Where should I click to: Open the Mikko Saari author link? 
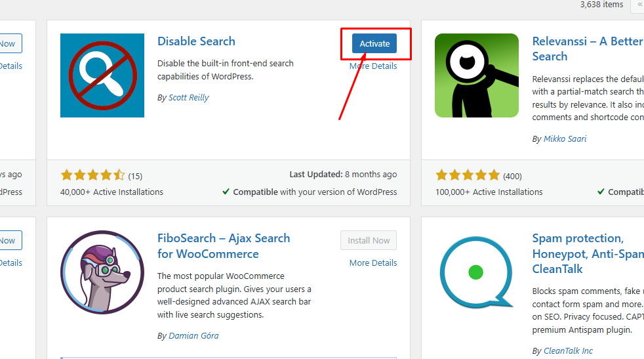click(565, 139)
